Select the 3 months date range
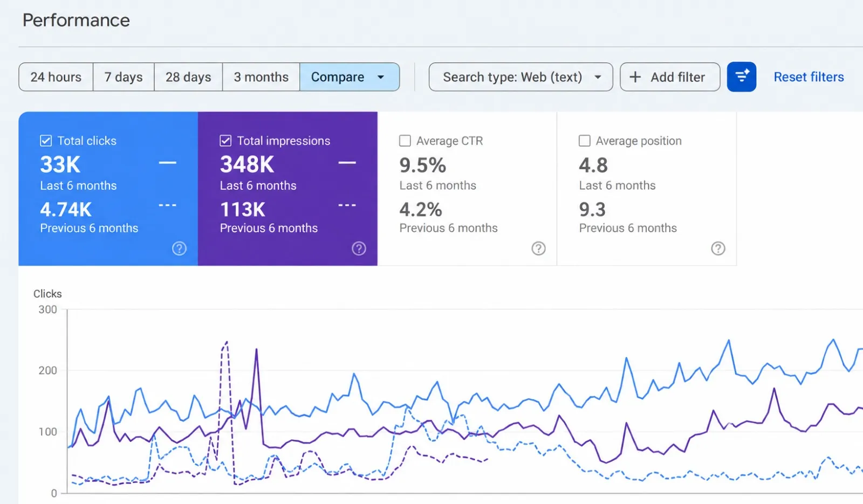The width and height of the screenshot is (863, 504). tap(261, 77)
